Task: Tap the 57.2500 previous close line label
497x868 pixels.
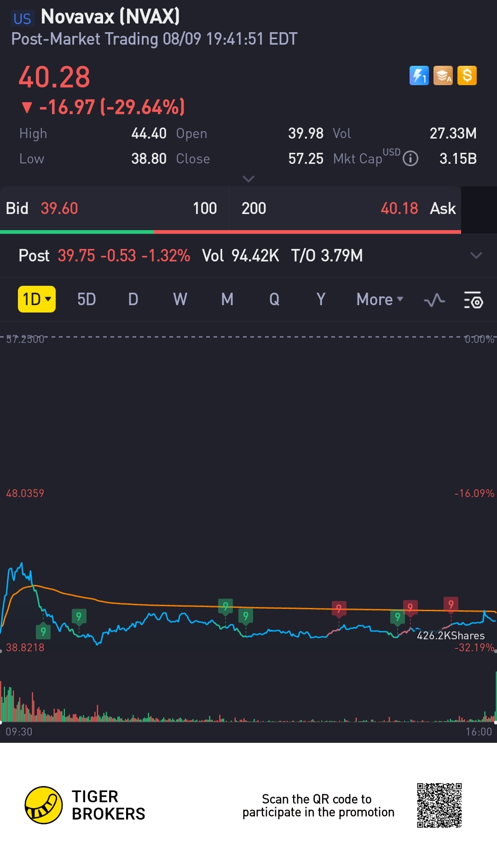Action: (x=25, y=339)
